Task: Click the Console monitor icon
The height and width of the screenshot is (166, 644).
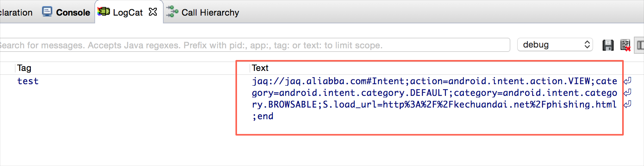Action: coord(47,12)
